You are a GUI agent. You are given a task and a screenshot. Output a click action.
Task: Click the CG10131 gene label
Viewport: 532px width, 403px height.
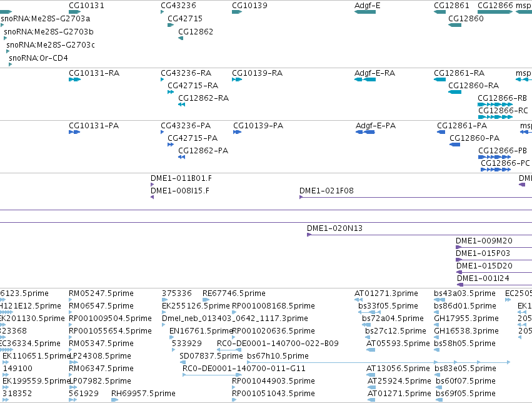point(86,6)
